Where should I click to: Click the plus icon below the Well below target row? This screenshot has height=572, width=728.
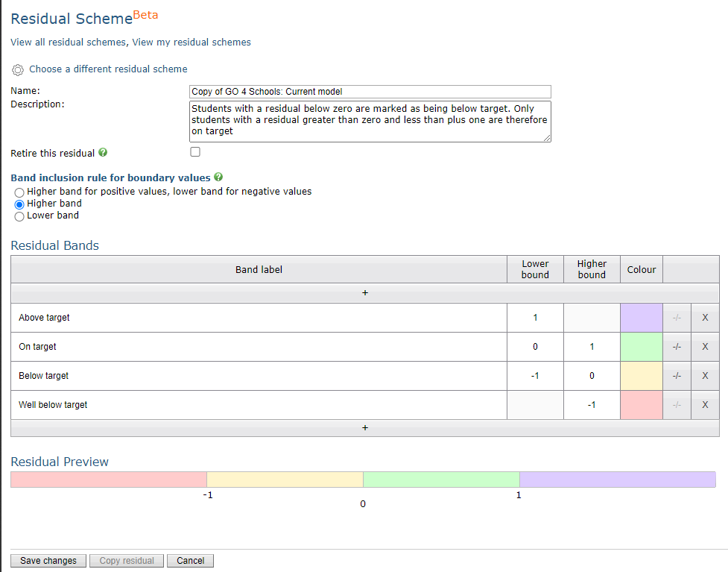tap(364, 427)
